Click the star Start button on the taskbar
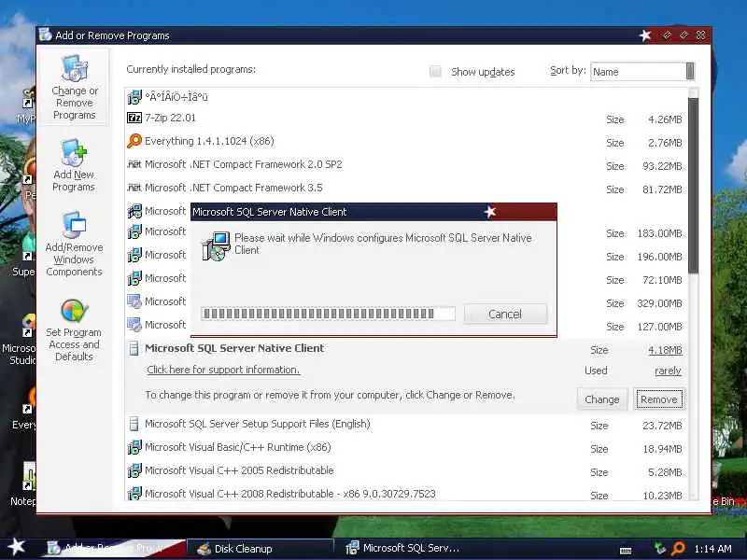Screen dimensions: 747x560 click(x=16, y=547)
